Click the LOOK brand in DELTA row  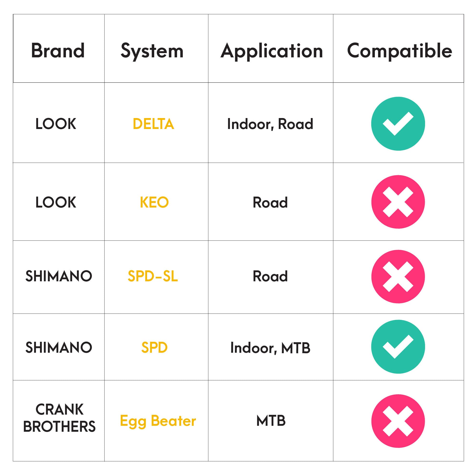[x=56, y=124]
